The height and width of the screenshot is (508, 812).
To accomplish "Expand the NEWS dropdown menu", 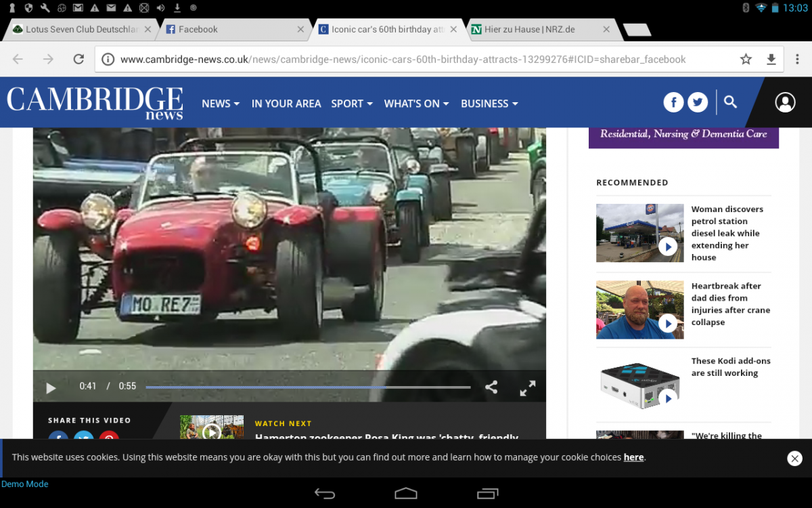I will point(221,104).
